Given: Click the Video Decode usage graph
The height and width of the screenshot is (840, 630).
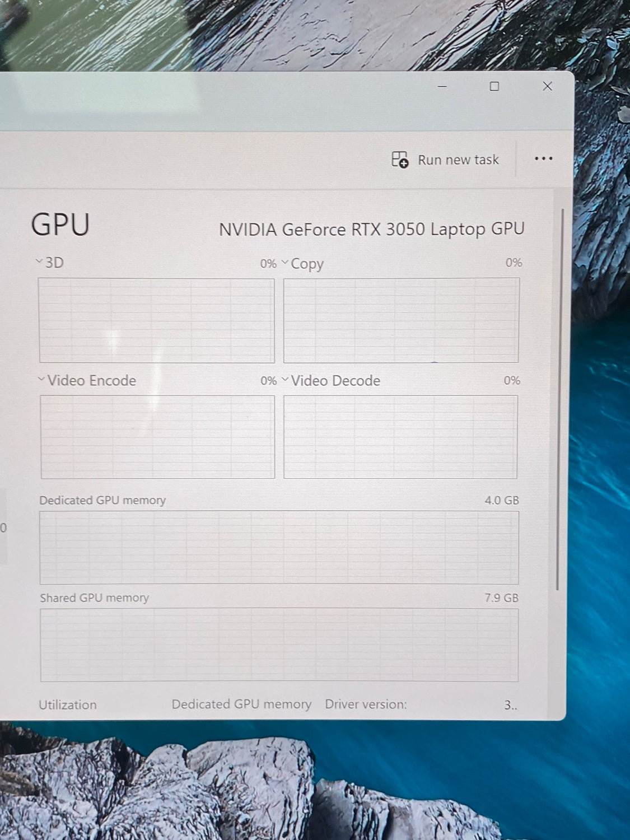Looking at the screenshot, I should point(400,437).
